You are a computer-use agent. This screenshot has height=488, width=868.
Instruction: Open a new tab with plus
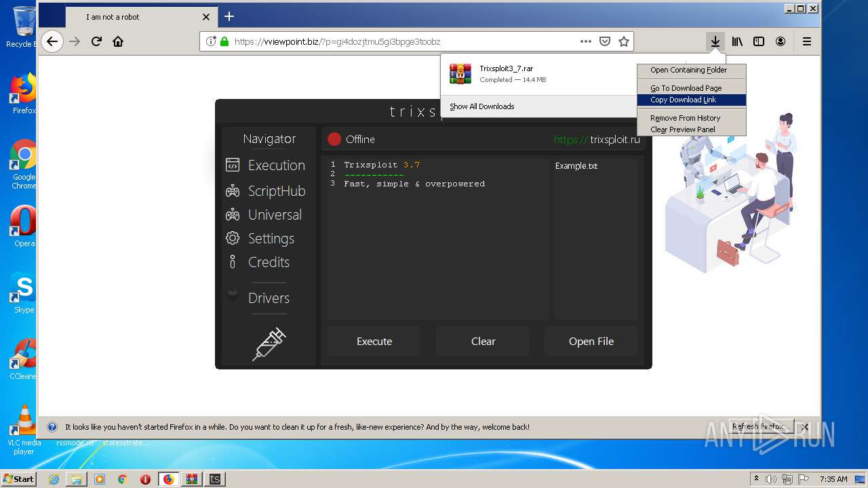(229, 16)
